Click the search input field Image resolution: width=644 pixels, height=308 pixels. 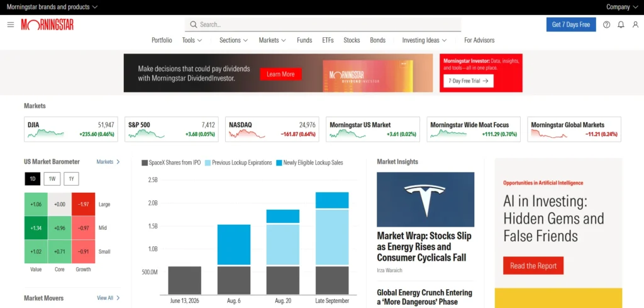pos(323,25)
